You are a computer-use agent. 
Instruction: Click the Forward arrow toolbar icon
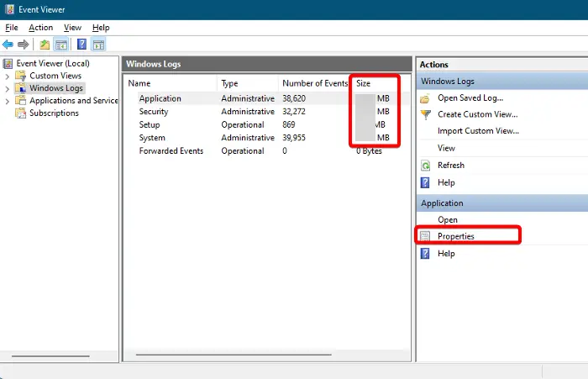pyautogui.click(x=24, y=45)
